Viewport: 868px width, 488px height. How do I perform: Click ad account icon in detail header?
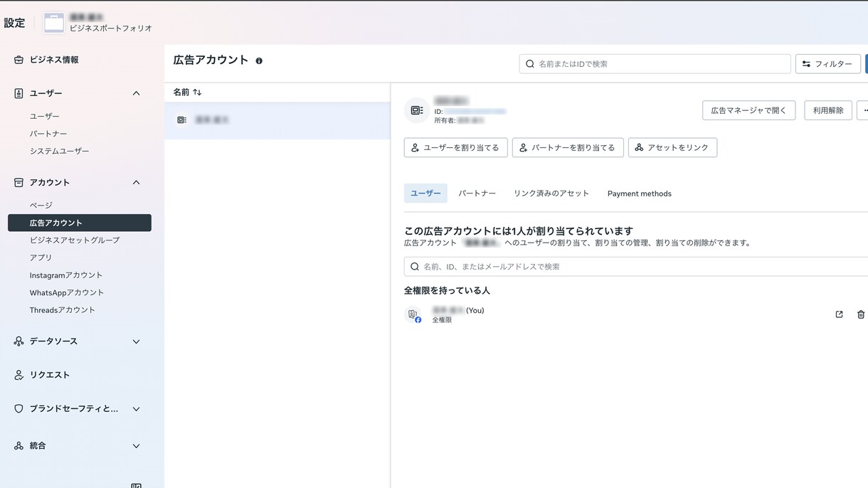[x=417, y=110]
